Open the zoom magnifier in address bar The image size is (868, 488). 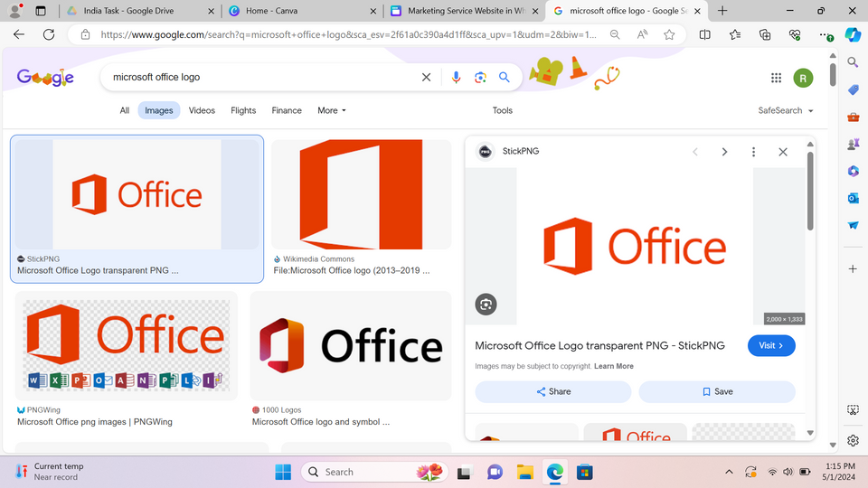click(x=615, y=35)
